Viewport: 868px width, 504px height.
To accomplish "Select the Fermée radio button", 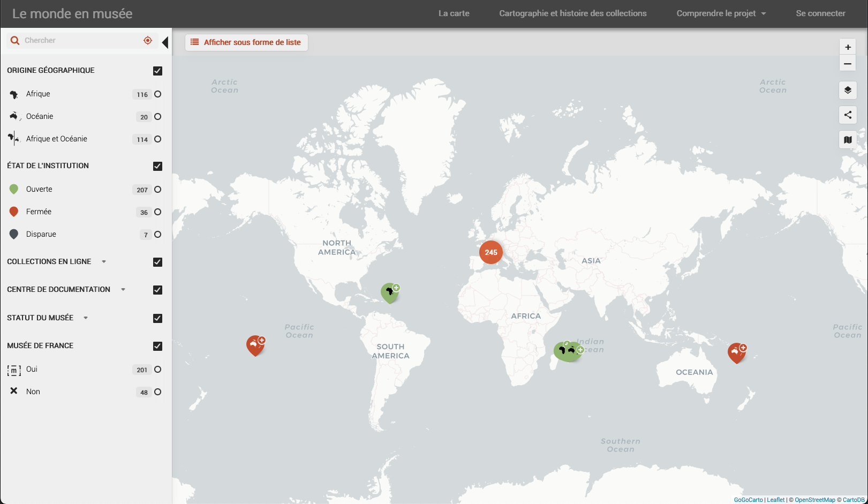I will 157,212.
